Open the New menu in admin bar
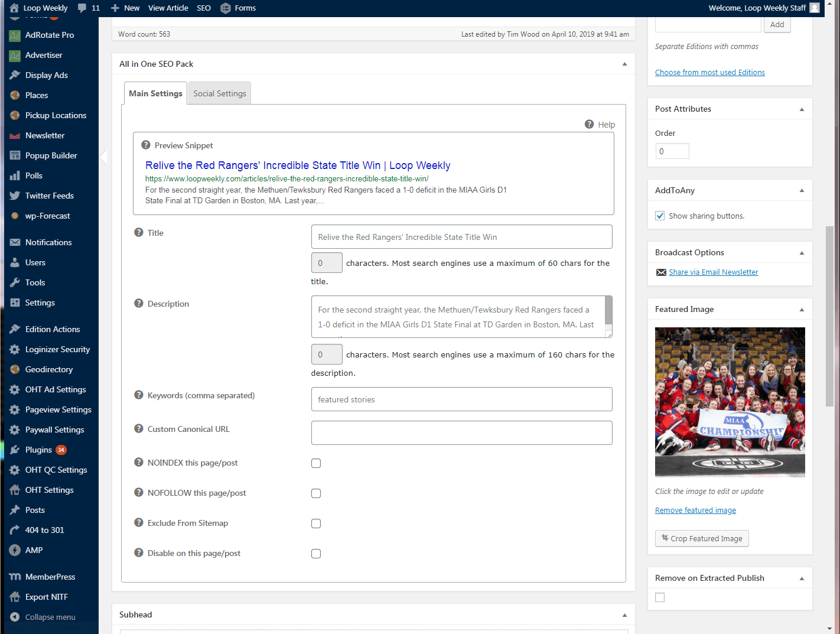Image resolution: width=840 pixels, height=634 pixels. [x=125, y=8]
